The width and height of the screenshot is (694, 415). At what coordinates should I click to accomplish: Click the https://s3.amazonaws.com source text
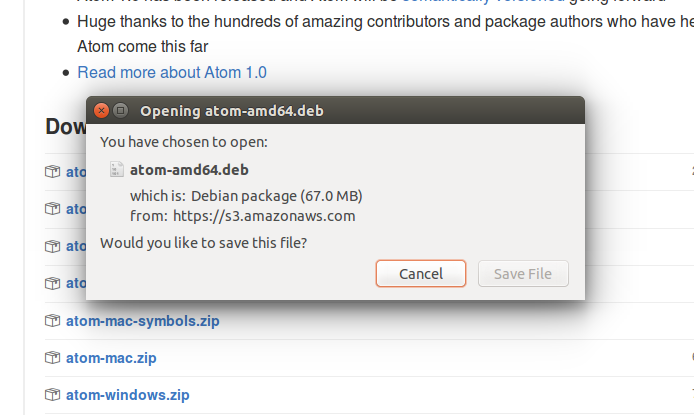coord(264,216)
